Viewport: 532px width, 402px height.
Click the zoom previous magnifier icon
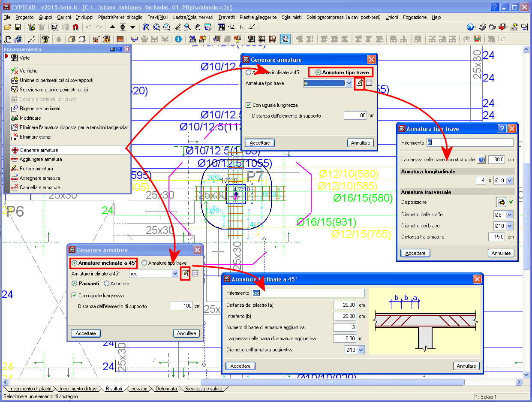click(x=146, y=27)
